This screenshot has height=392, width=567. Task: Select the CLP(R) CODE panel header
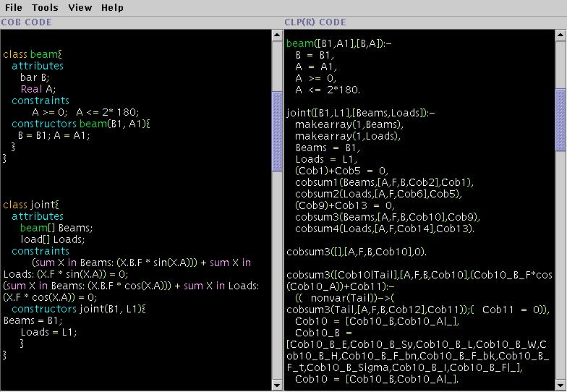[x=315, y=22]
